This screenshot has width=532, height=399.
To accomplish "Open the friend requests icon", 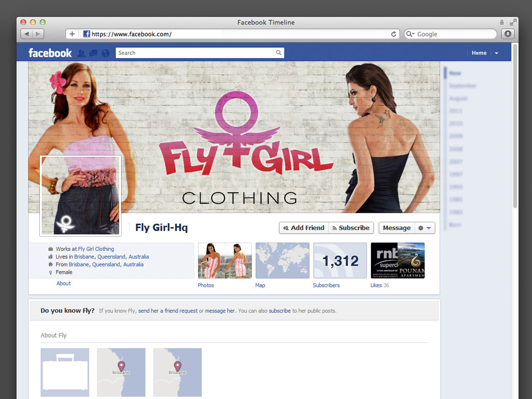I will 81,53.
